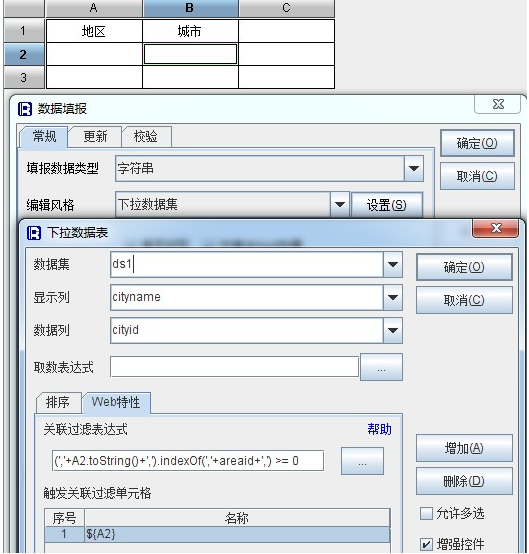Viewport: 529px width, 554px height.
Task: Click the 数据填报 dialog title icon
Action: pos(25,109)
